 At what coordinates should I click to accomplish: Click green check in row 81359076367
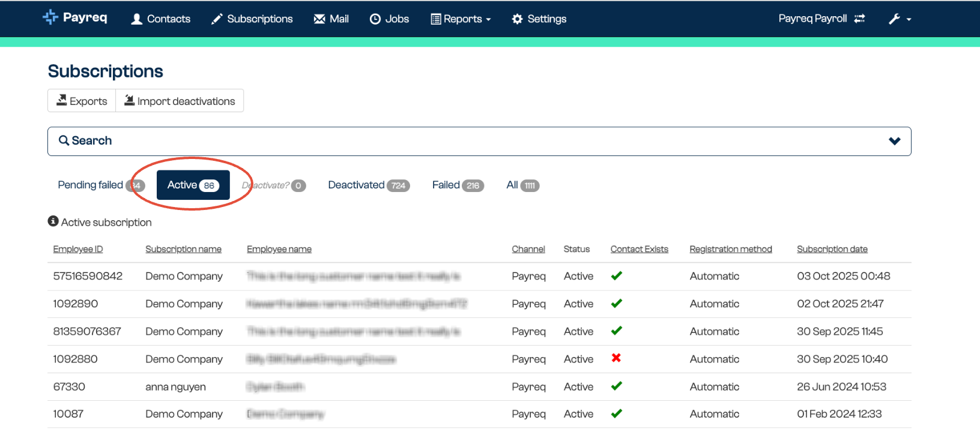click(617, 331)
